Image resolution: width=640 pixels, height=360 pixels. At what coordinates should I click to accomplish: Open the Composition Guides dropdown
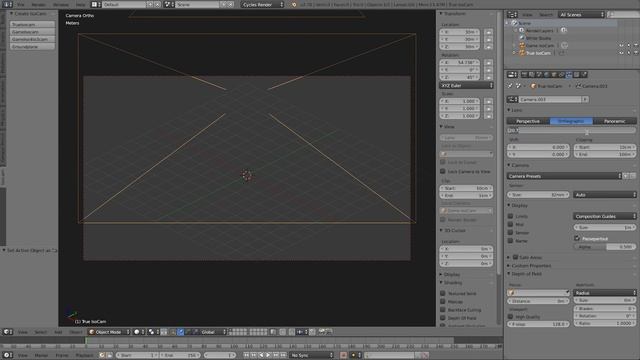coord(604,216)
